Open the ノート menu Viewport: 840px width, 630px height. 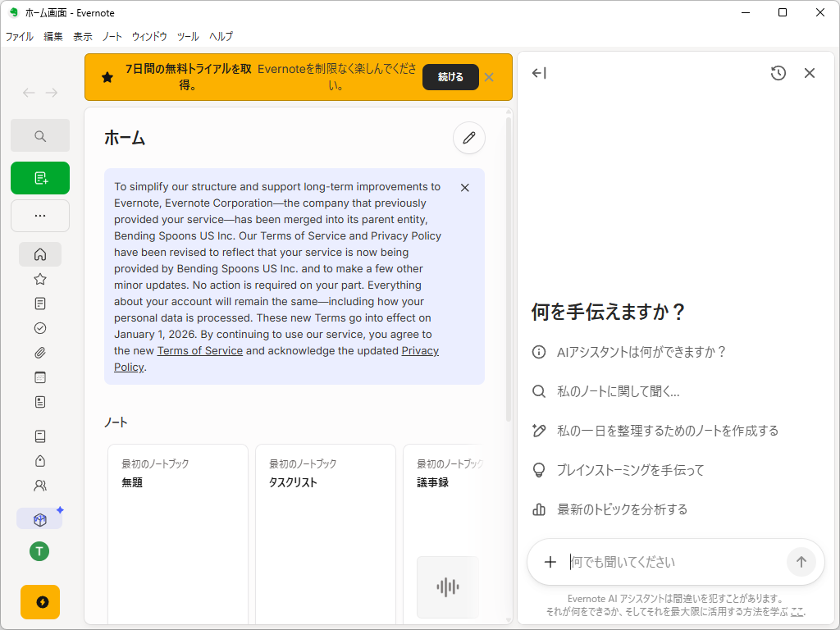[x=112, y=36]
